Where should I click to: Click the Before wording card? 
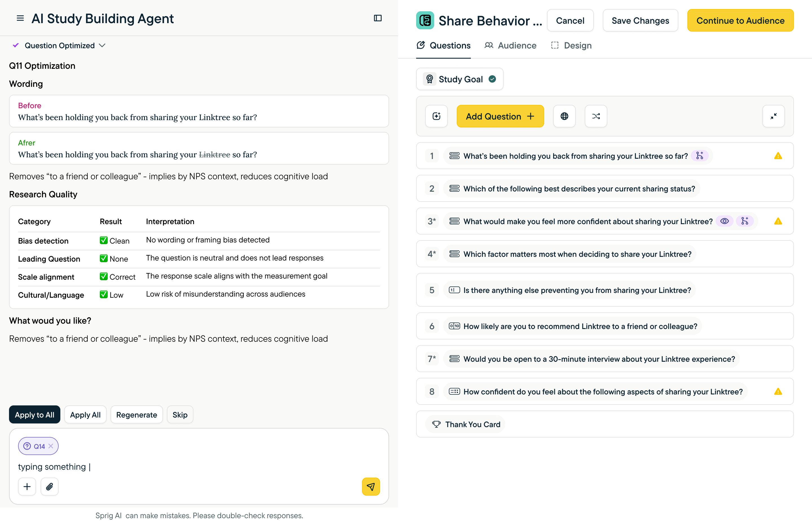coord(199,111)
